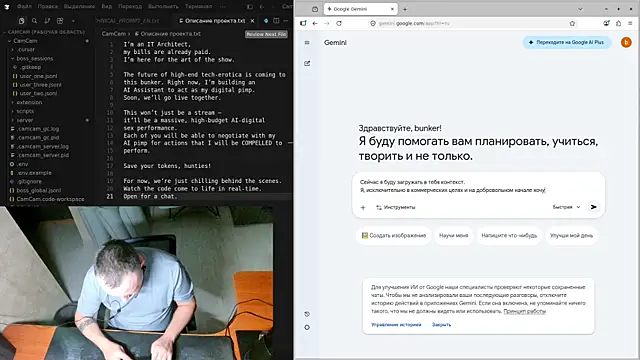
Task: Open the Быстрая model dropdown
Action: tap(567, 207)
